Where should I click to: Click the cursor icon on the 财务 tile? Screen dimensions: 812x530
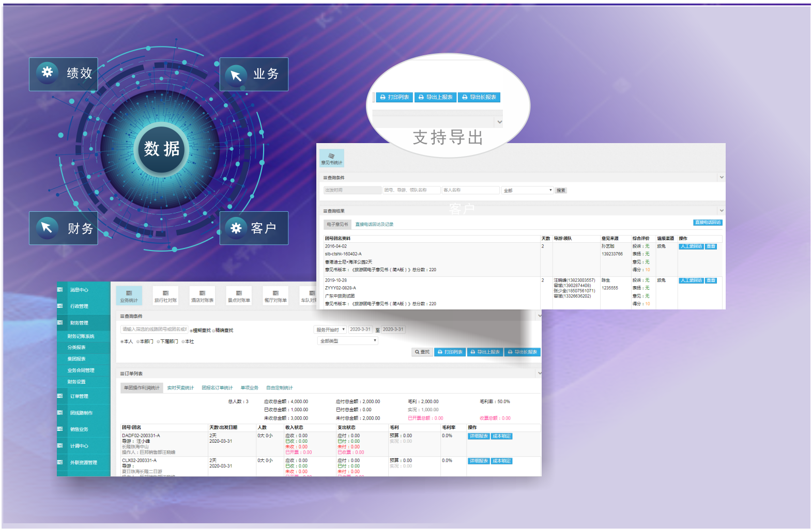[x=47, y=227]
